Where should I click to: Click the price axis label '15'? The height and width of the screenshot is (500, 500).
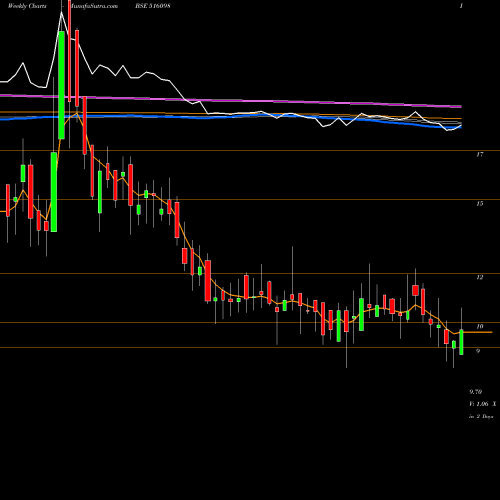[x=480, y=203]
